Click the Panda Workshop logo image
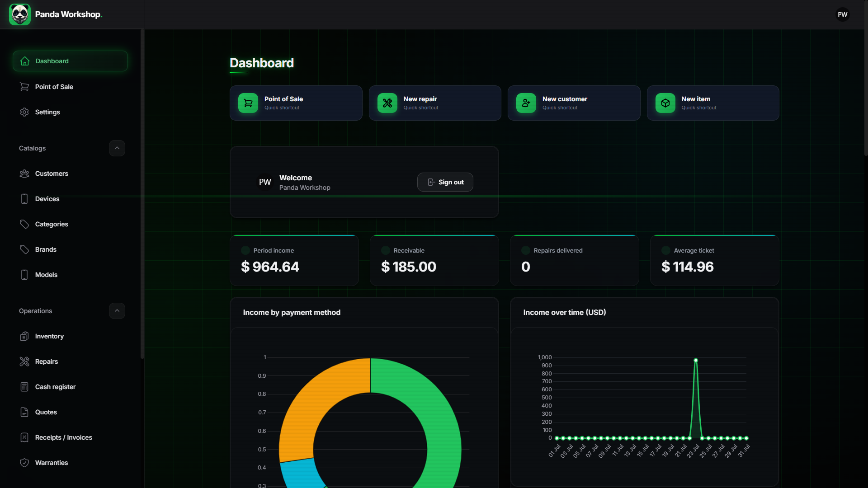 tap(20, 14)
